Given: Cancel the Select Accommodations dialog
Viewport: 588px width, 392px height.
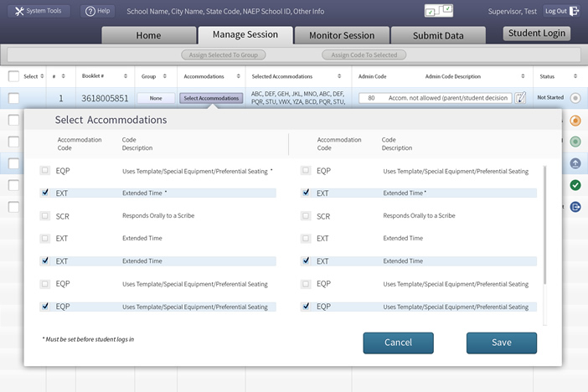Looking at the screenshot, I should click(x=398, y=343).
